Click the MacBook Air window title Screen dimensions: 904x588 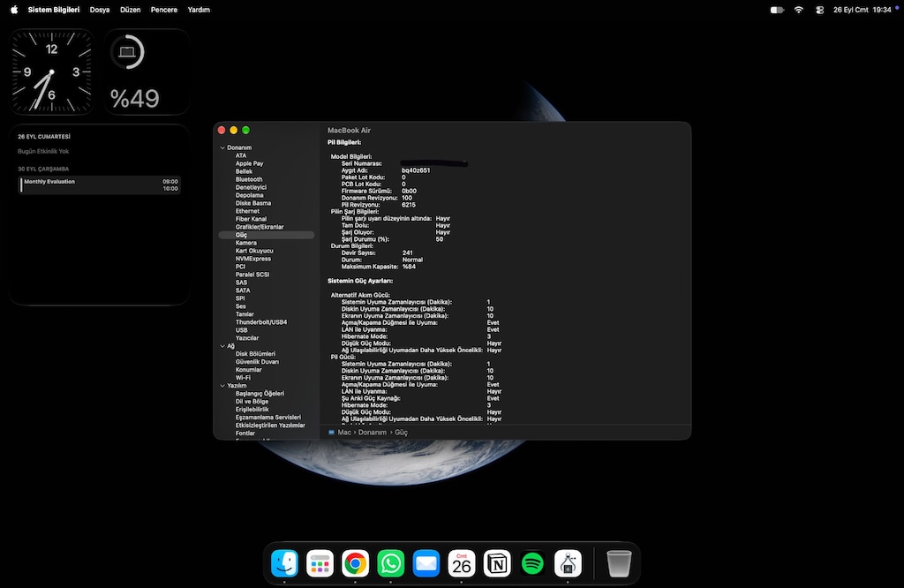point(349,131)
